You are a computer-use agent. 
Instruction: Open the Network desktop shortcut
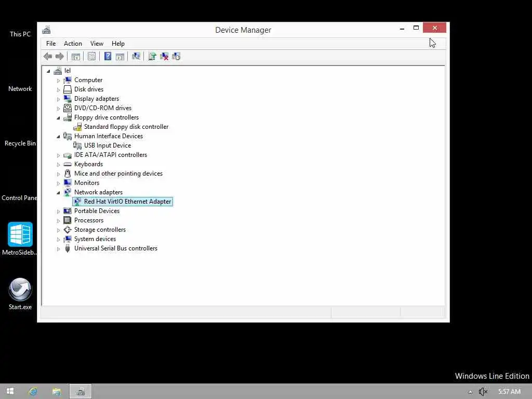[20, 88]
